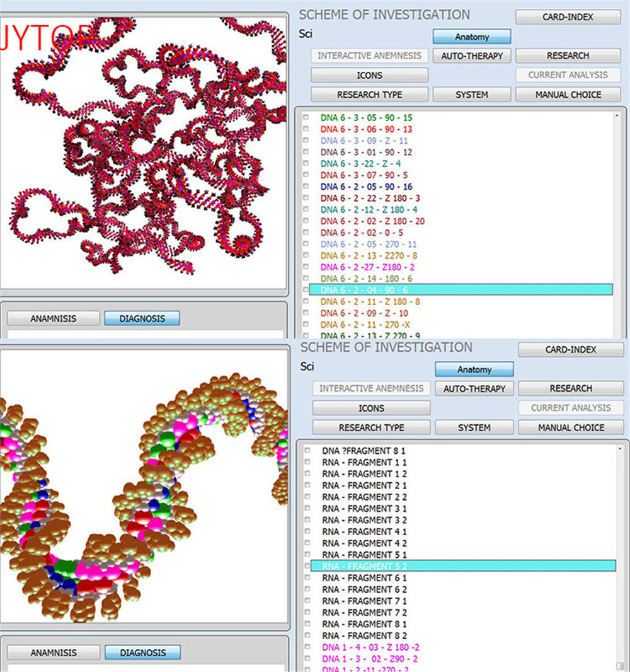Screen dimensions: 630x672
Task: Click the tangled red DNA molecule image
Action: 144,151
